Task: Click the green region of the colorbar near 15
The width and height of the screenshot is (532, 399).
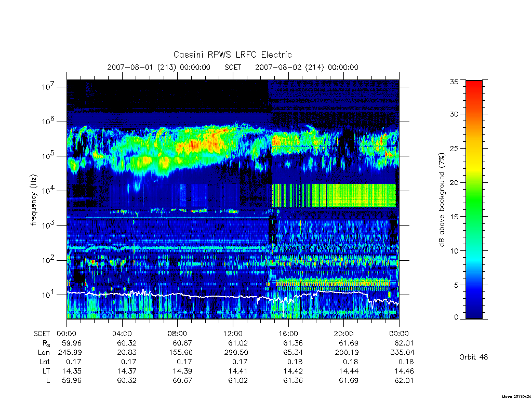Action: click(474, 216)
